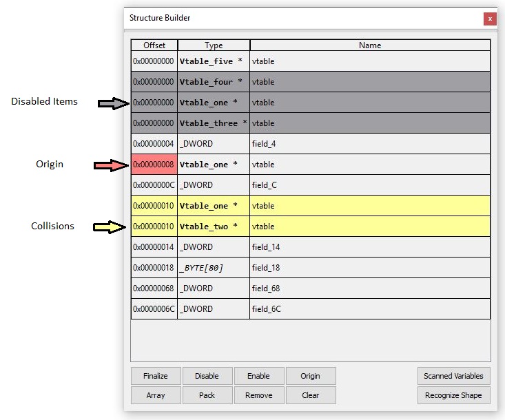Viewport: 505px width, 420px height.
Task: Select the disabled Vtable_one * row at offset 0x00000000
Action: 311,103
